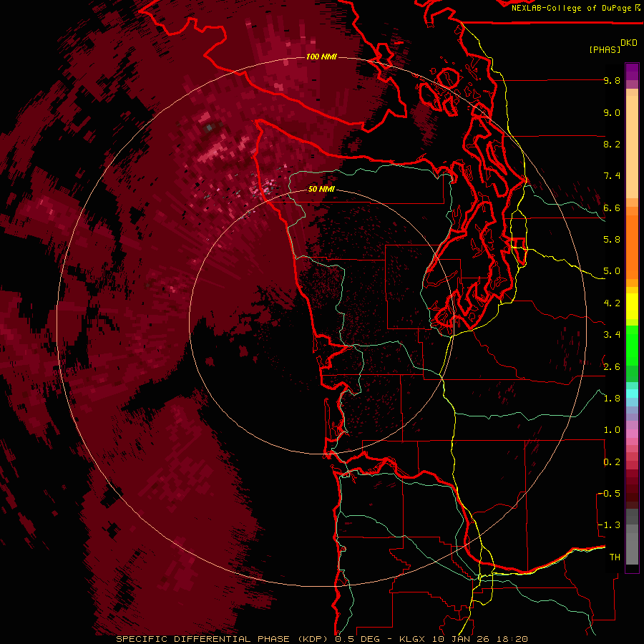Click the [PHAS] label above the color scale
Image resolution: width=644 pixels, height=644 pixels.
point(605,49)
